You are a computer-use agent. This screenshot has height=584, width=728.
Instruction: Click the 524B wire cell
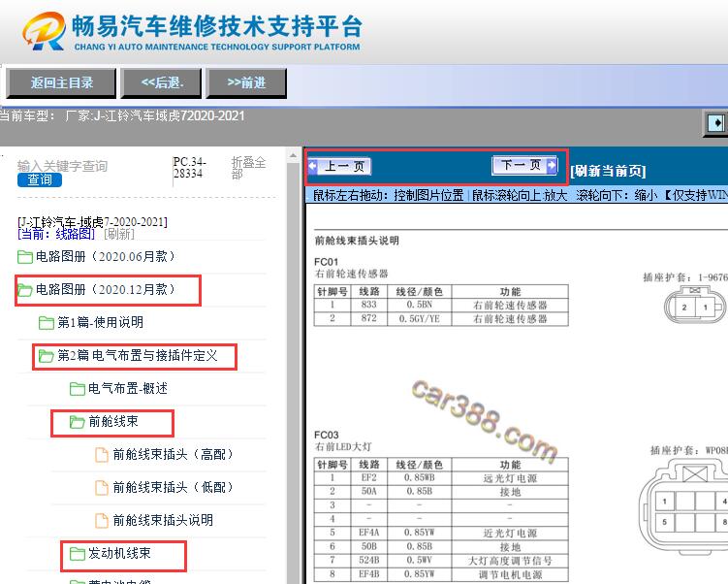point(368,561)
